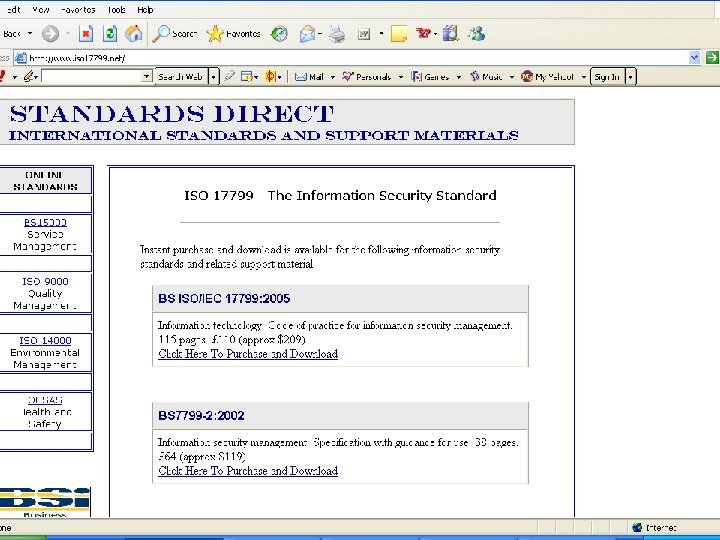Open the Help menu
Image resolution: width=720 pixels, height=540 pixels.
point(145,10)
